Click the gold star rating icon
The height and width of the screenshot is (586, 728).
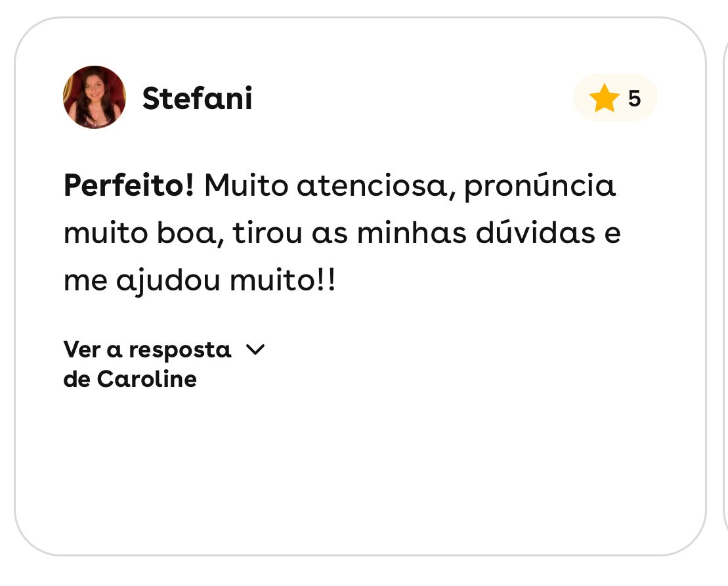click(604, 99)
